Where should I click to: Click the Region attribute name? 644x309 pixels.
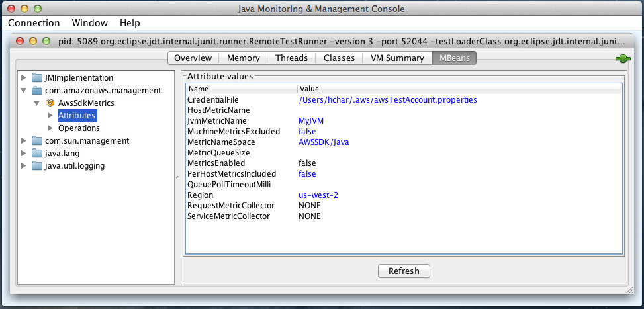(x=201, y=195)
